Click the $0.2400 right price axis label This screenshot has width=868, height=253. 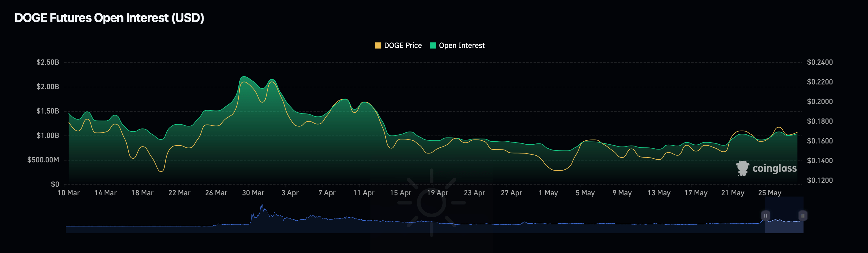pyautogui.click(x=819, y=62)
